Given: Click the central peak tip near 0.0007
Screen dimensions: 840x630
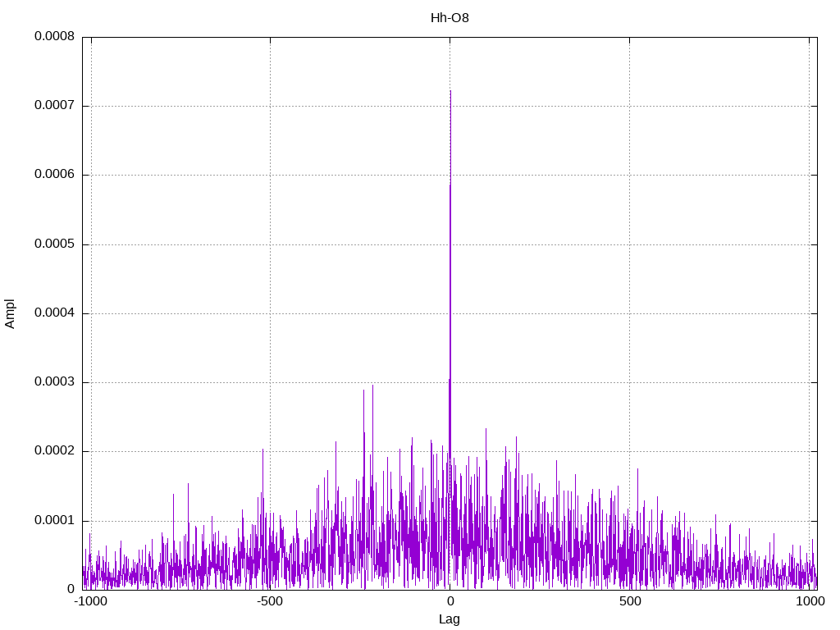Looking at the screenshot, I should (450, 92).
